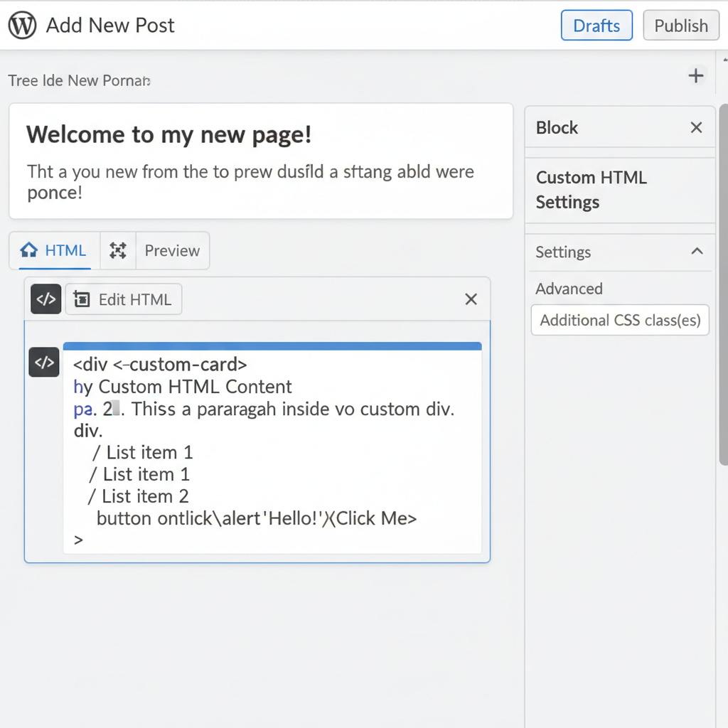Close the Edit HTML block toolbar
728x728 pixels.
coord(471,299)
